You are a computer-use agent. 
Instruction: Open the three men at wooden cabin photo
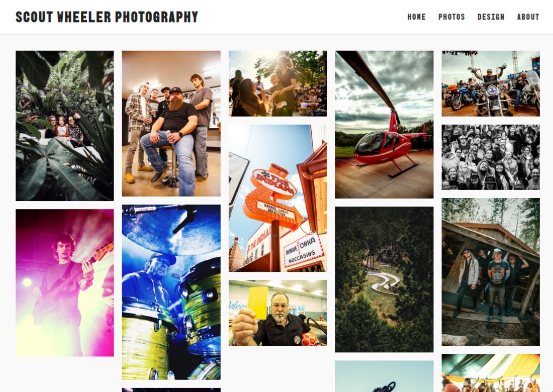click(491, 272)
